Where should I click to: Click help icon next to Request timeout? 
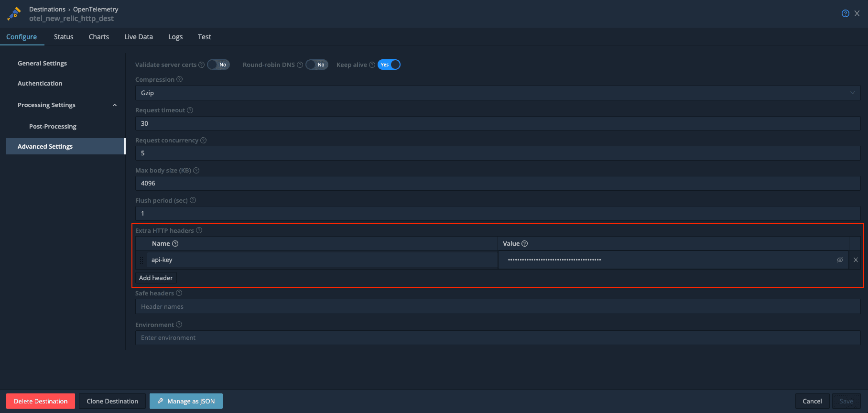point(190,110)
